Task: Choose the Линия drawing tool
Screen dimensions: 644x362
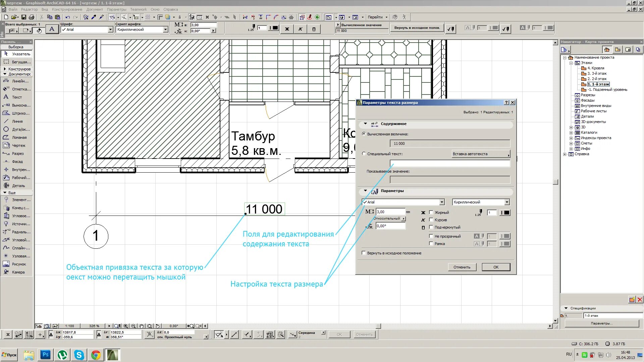Action: tap(16, 121)
